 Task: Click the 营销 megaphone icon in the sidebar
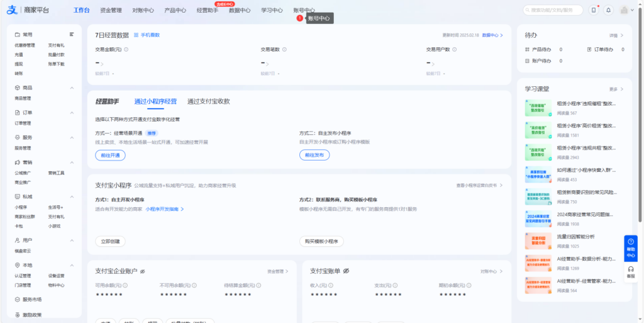pos(17,162)
